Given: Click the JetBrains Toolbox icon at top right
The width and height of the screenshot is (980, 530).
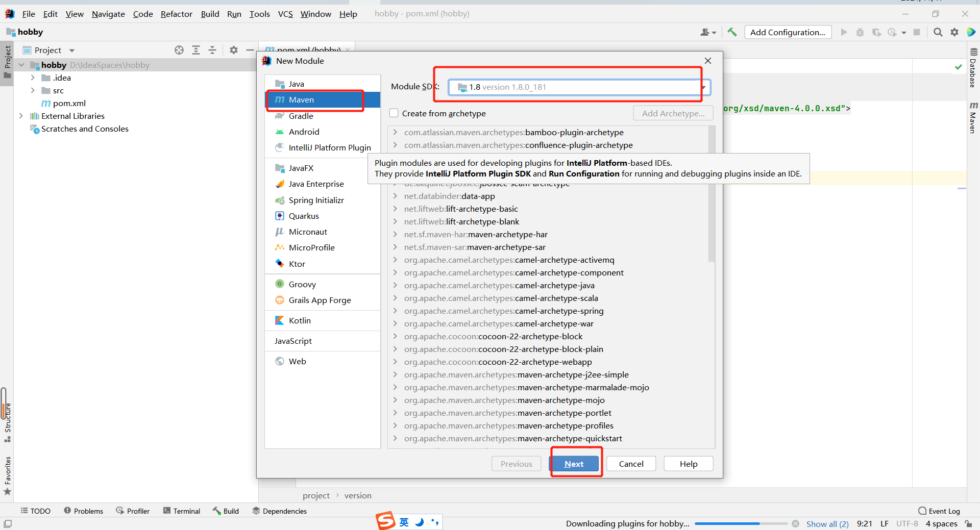Looking at the screenshot, I should click(x=971, y=32).
